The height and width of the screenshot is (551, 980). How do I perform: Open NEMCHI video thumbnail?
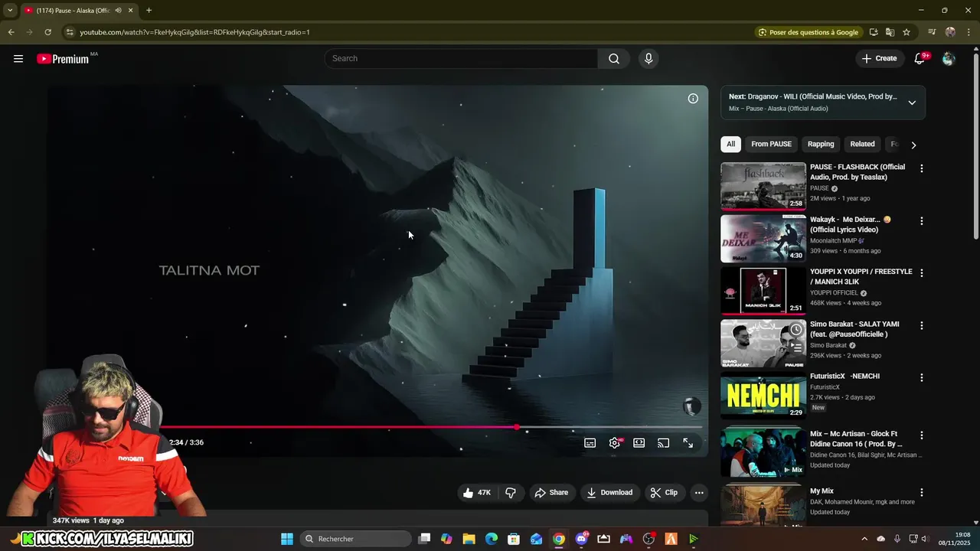point(763,395)
